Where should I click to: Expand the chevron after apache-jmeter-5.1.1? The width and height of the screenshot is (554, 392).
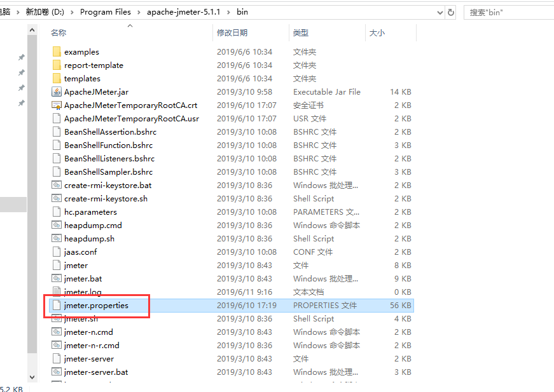click(228, 12)
